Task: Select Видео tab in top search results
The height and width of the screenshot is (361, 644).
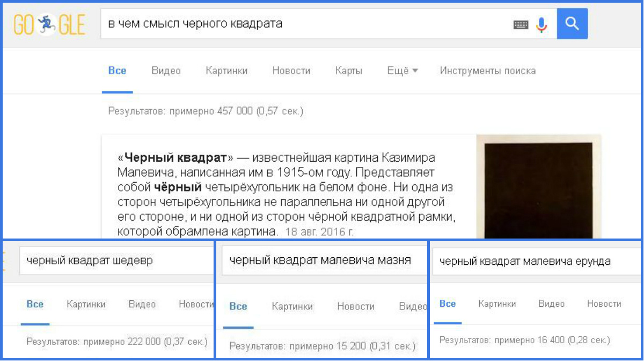Action: (x=166, y=71)
